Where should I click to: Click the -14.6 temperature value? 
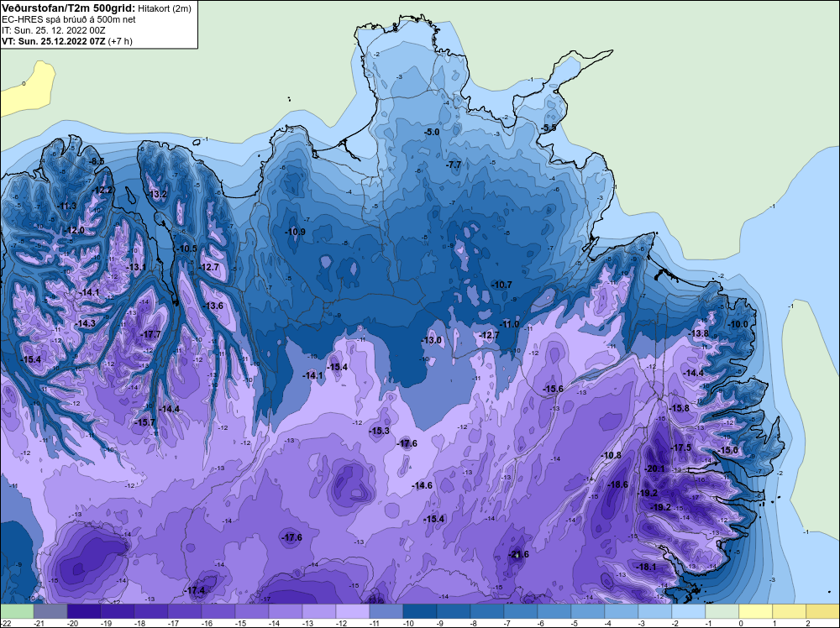pyautogui.click(x=423, y=485)
